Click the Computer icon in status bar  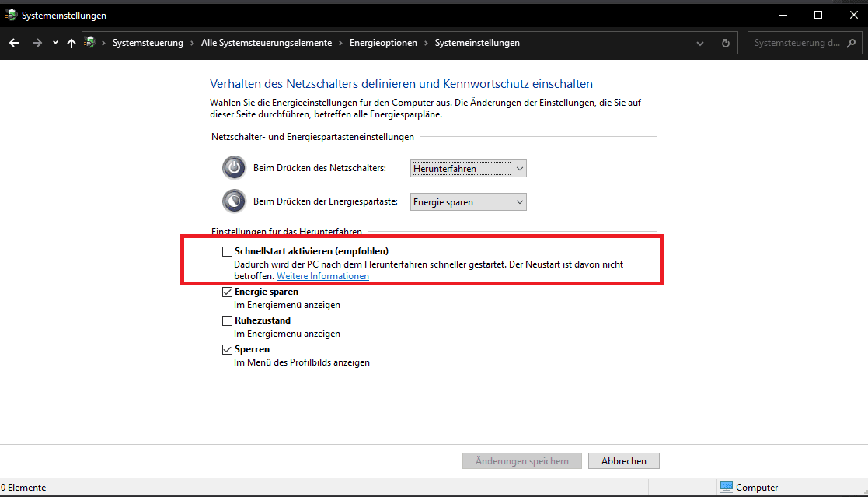[x=727, y=487]
